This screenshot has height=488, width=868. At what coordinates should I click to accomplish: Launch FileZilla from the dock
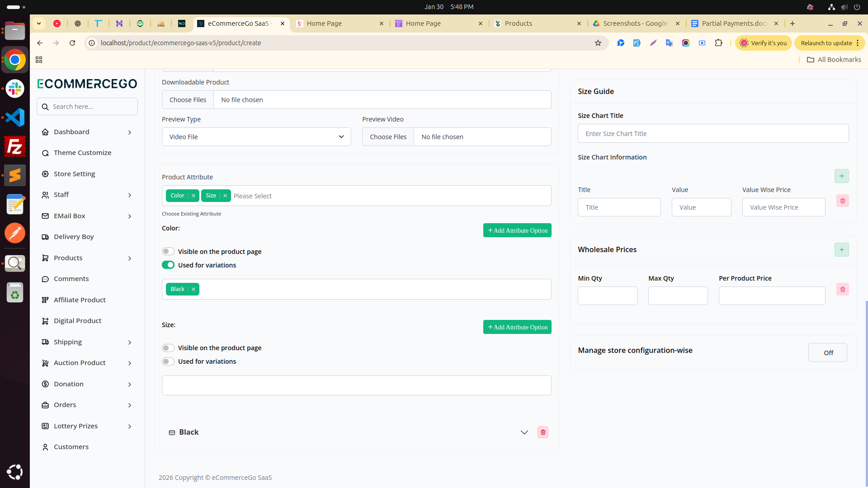point(15,147)
